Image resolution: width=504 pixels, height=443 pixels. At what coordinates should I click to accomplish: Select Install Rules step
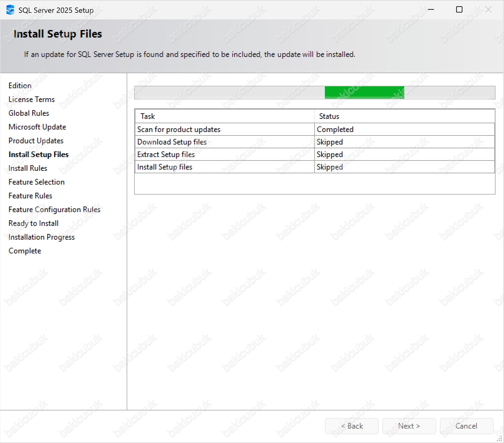point(28,168)
